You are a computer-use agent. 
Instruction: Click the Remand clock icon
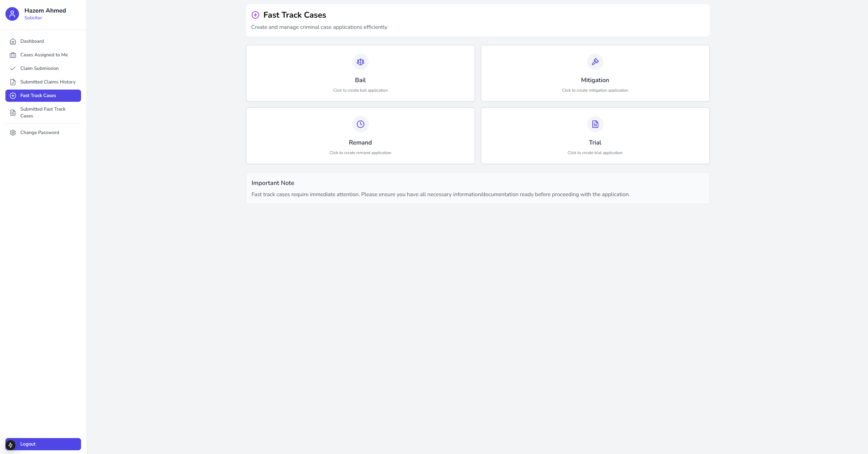pyautogui.click(x=360, y=124)
